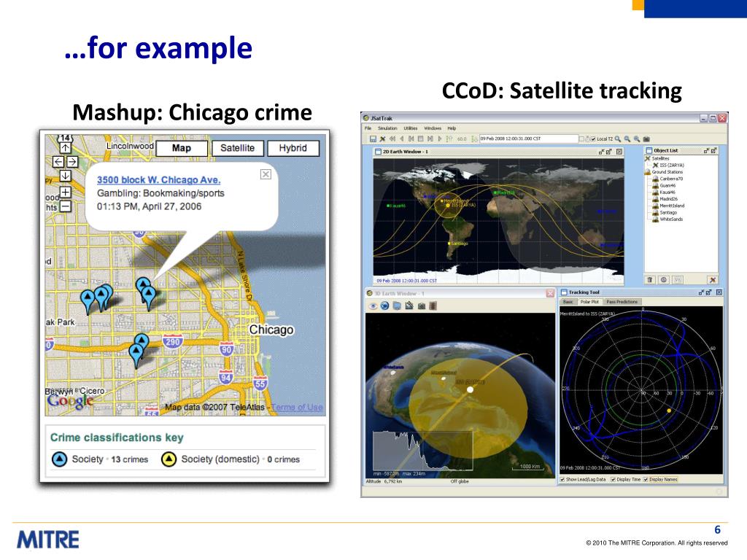Click the satellite icon button in Object List

(712, 279)
